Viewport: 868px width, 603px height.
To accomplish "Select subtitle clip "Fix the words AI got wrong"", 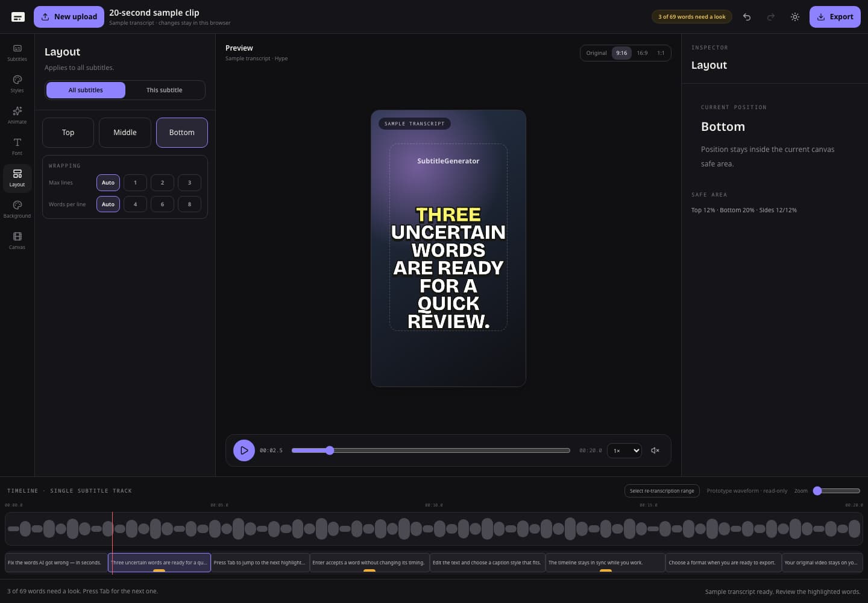I will coord(56,563).
